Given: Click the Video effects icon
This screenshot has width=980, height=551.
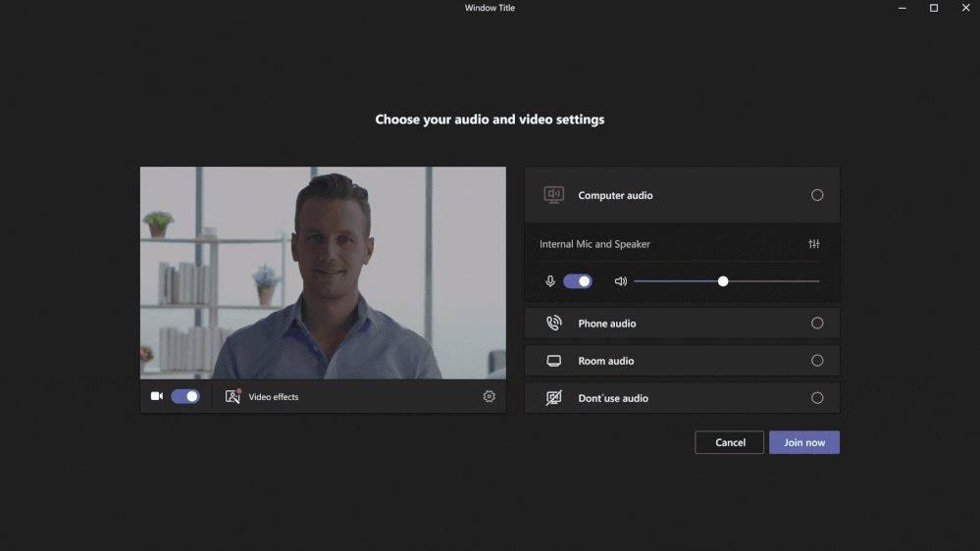Looking at the screenshot, I should coord(232,396).
